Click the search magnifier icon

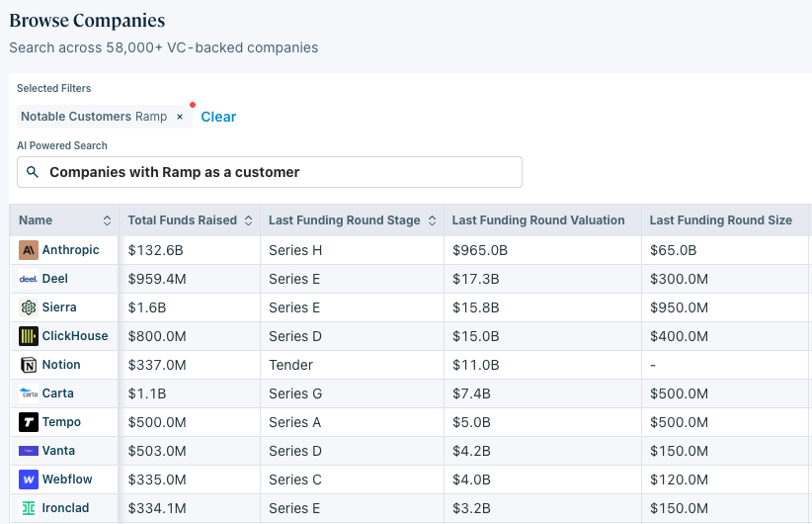33,172
